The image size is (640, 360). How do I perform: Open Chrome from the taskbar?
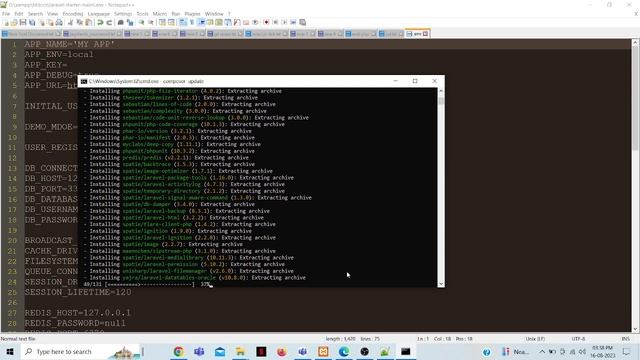(x=178, y=351)
